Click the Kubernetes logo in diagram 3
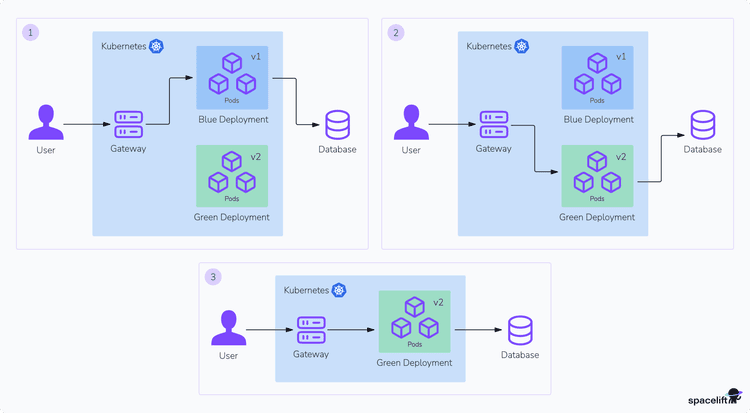750x413 pixels. (x=339, y=290)
